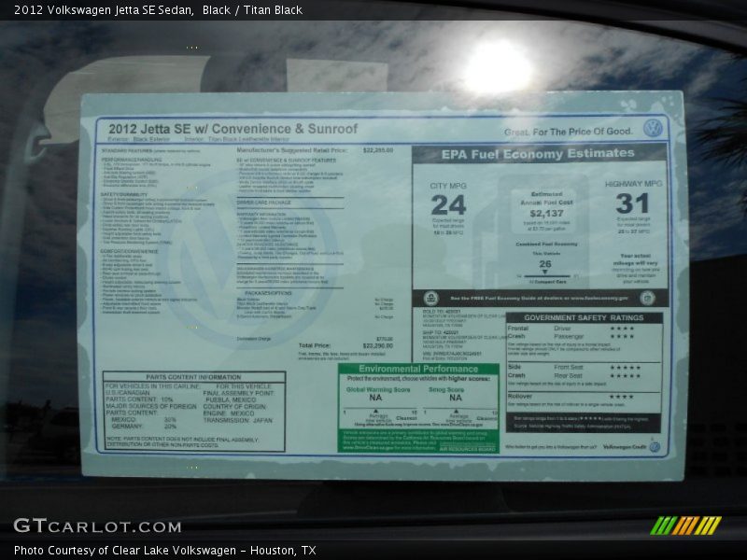The height and width of the screenshot is (560, 747).
Task: Click the 'Great. For The Price Of Good.' slogan
Action: 569,132
